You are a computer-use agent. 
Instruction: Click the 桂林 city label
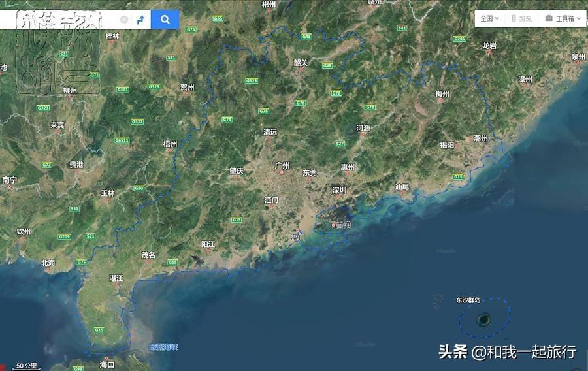point(112,36)
